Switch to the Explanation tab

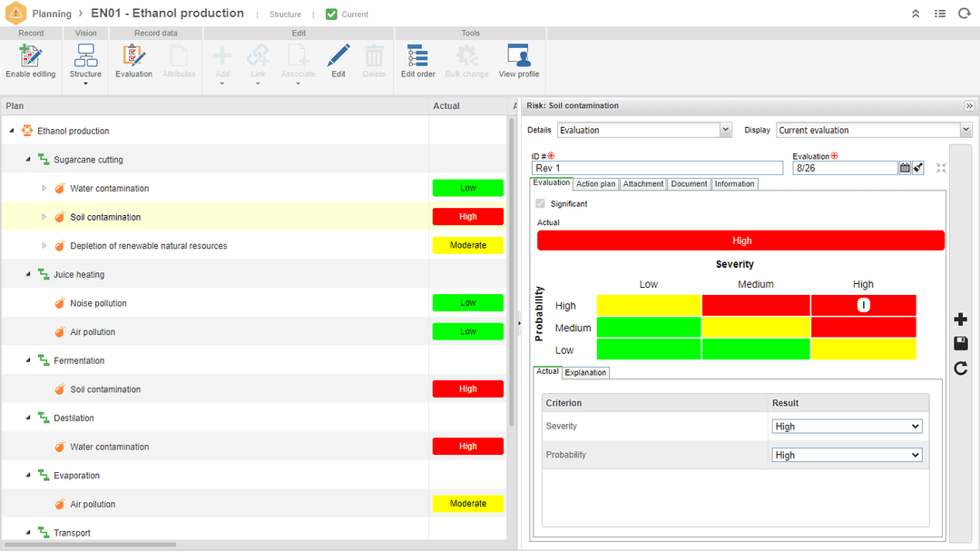point(585,372)
